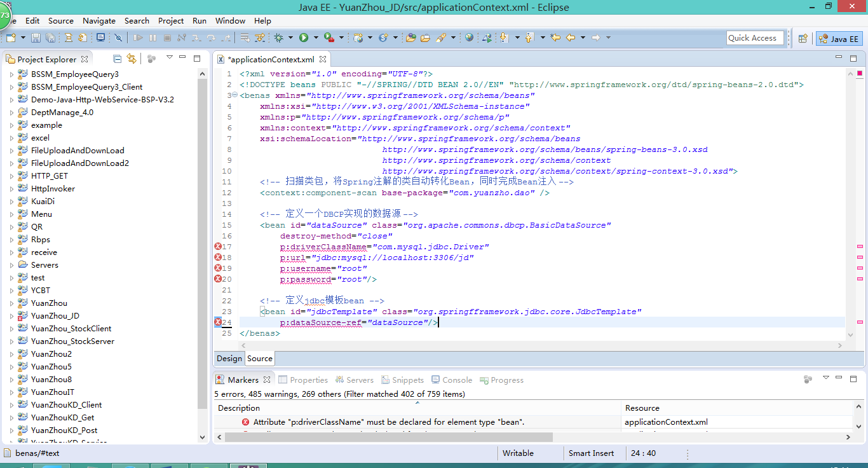The width and height of the screenshot is (868, 468).
Task: Click the Save All toolbar icon
Action: (50, 38)
